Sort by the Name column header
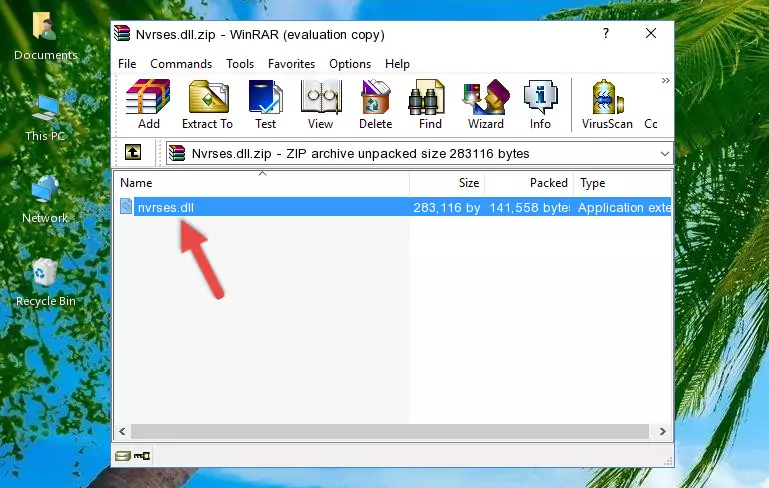The width and height of the screenshot is (769, 488). (x=262, y=183)
